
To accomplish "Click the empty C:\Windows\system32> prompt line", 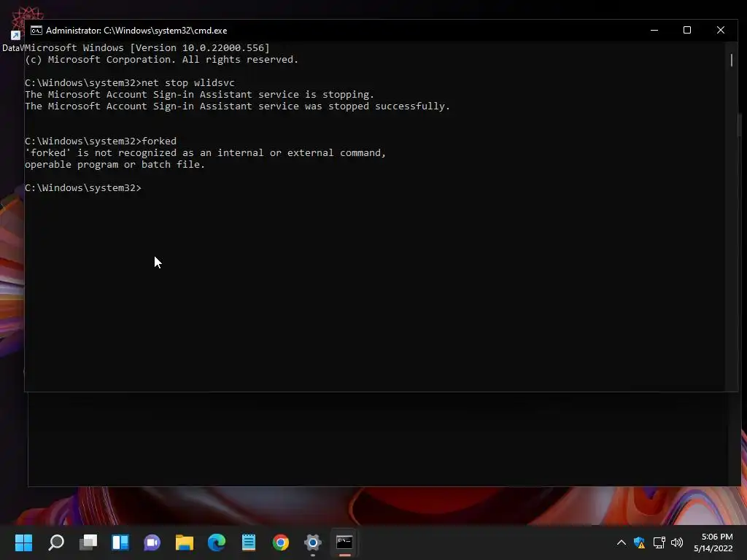I will pos(83,187).
